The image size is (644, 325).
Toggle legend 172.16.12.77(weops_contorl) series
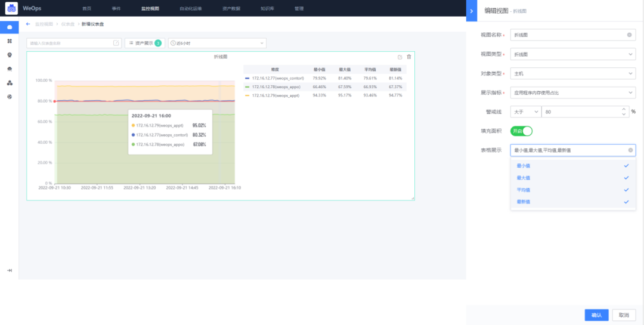(x=274, y=78)
